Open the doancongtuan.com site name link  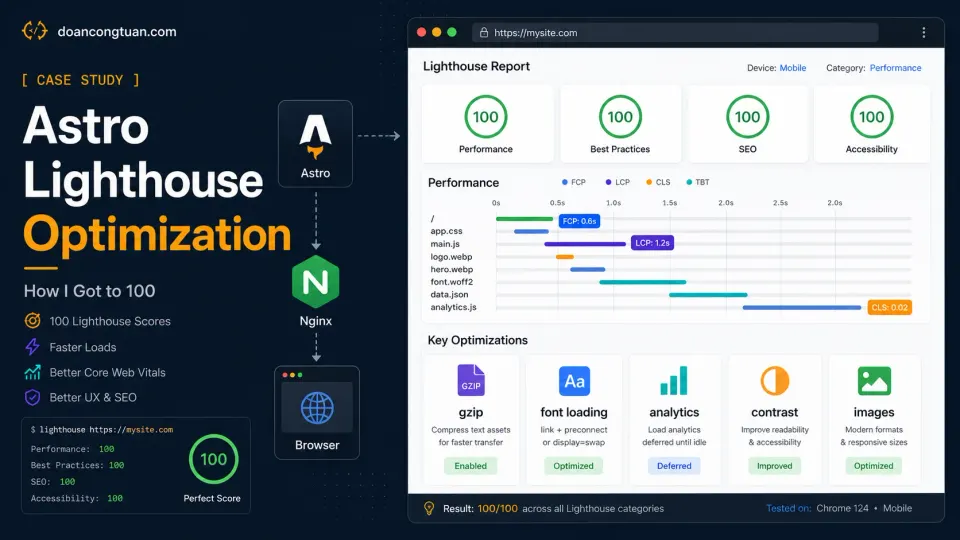[x=117, y=32]
